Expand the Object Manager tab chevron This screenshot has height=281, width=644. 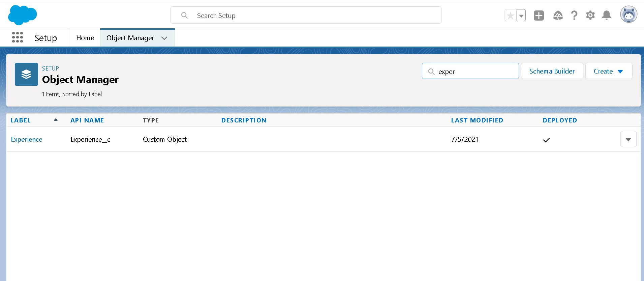(x=164, y=38)
